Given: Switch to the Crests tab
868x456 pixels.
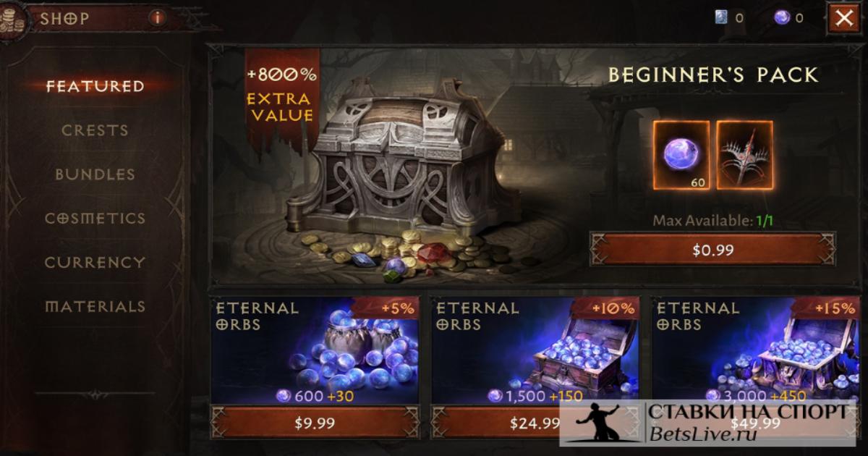Looking at the screenshot, I should pyautogui.click(x=95, y=130).
